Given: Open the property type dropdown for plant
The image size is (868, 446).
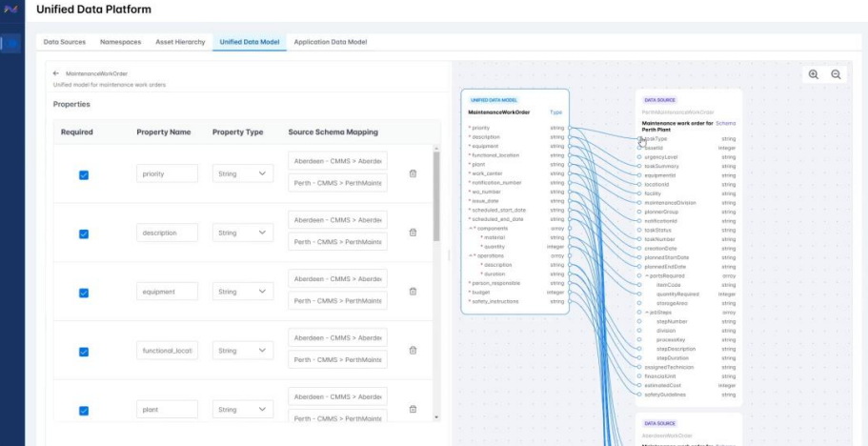Looking at the screenshot, I should point(242,410).
